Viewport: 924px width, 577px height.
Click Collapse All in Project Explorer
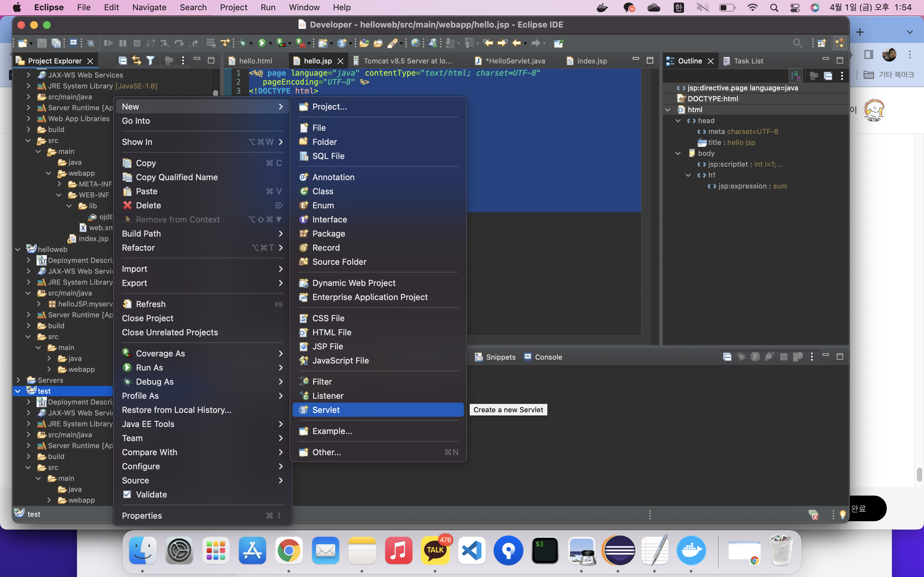(123, 60)
